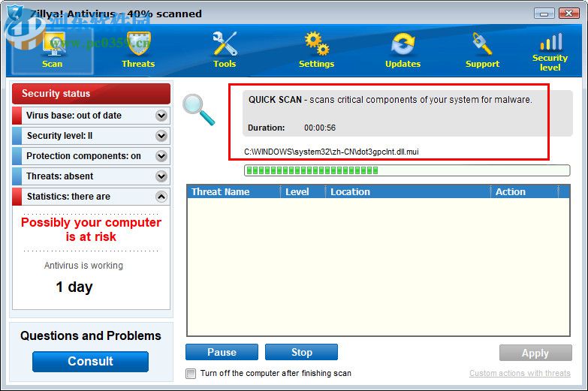Select the Tools tab label
The image size is (588, 391).
click(x=225, y=64)
